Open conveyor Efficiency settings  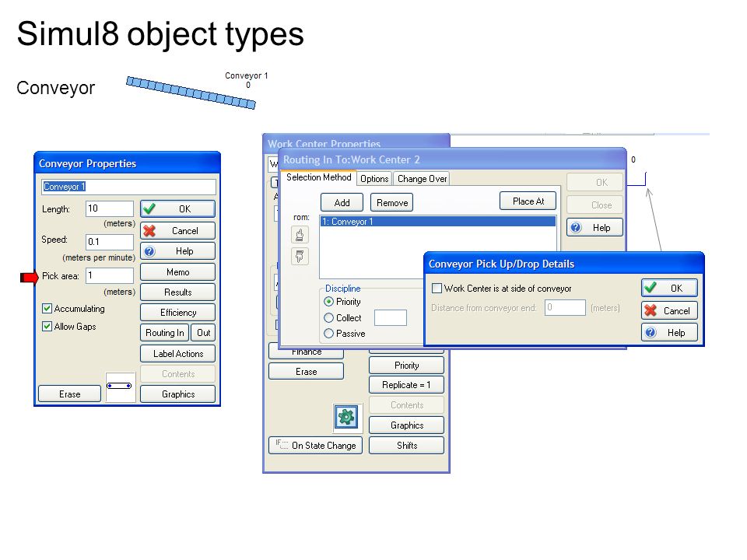point(177,313)
